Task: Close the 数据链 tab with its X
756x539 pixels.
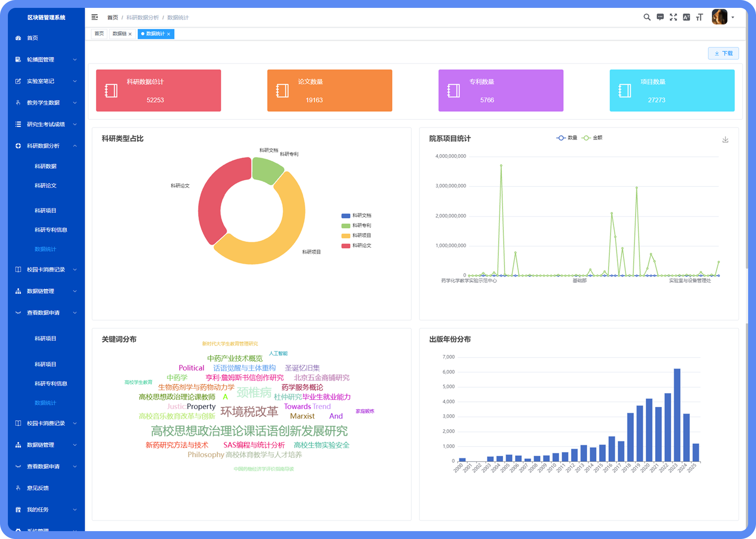Action: click(x=130, y=34)
